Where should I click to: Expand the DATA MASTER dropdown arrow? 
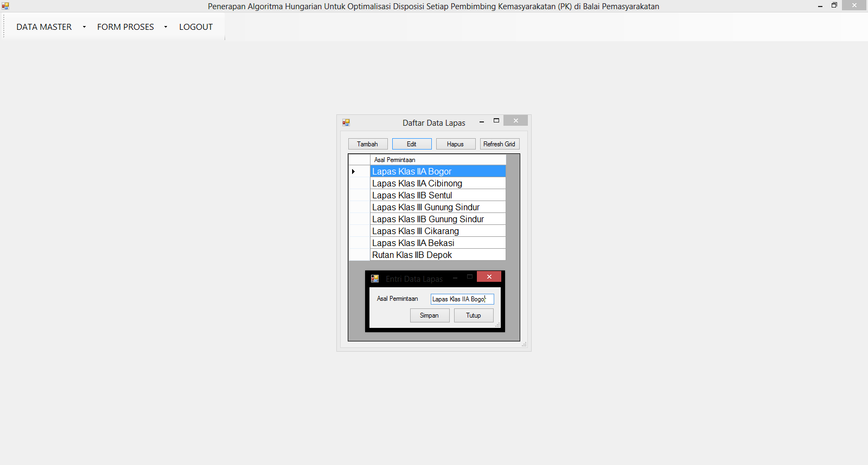[x=84, y=27]
